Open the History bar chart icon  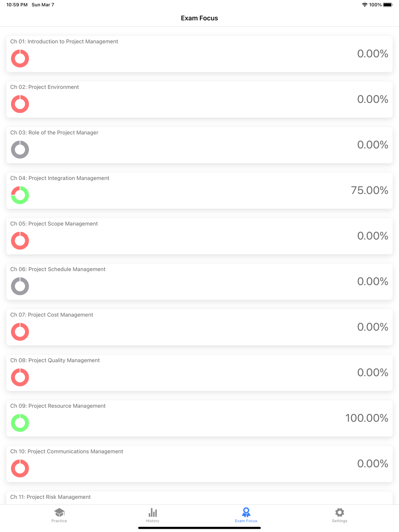click(x=153, y=512)
